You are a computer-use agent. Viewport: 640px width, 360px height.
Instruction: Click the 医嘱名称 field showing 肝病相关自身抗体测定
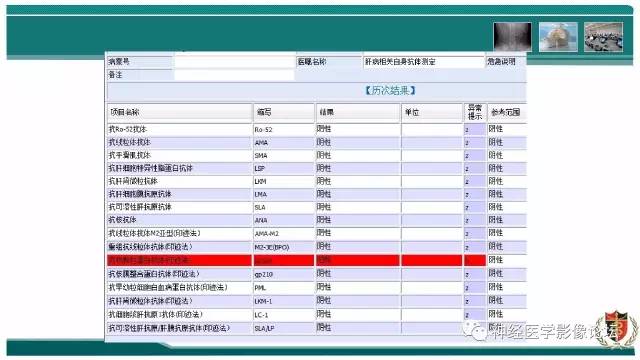coord(423,62)
